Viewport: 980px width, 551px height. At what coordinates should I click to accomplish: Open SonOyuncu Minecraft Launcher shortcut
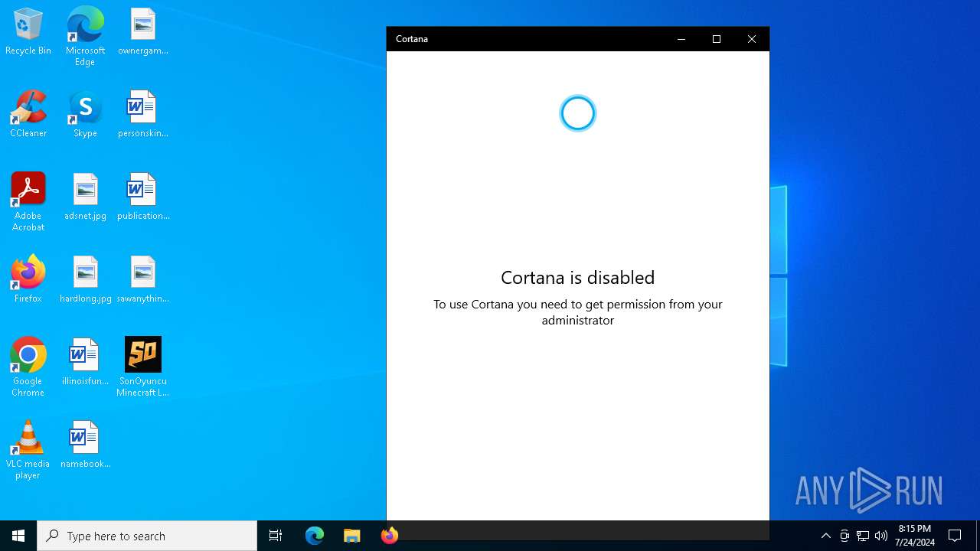[x=142, y=367]
